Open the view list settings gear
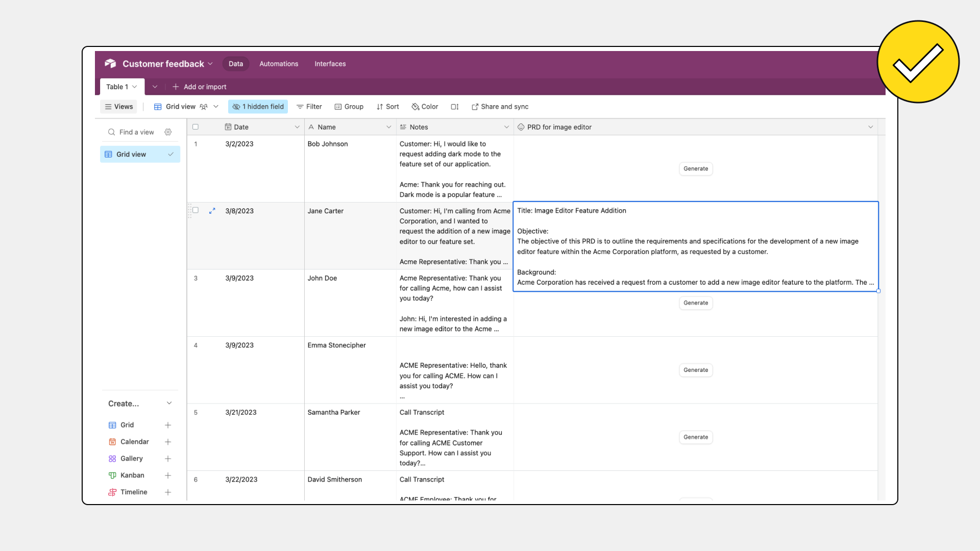 click(168, 132)
